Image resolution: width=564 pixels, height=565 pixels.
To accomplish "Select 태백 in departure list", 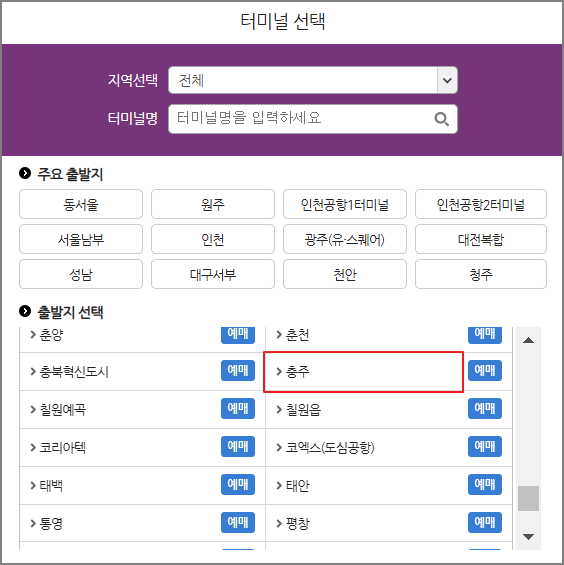I will click(51, 485).
